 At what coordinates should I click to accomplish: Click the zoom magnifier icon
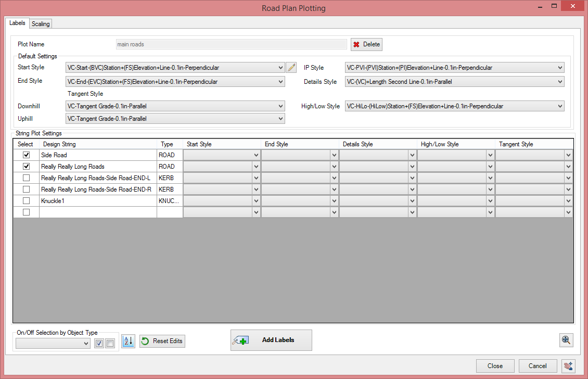566,340
